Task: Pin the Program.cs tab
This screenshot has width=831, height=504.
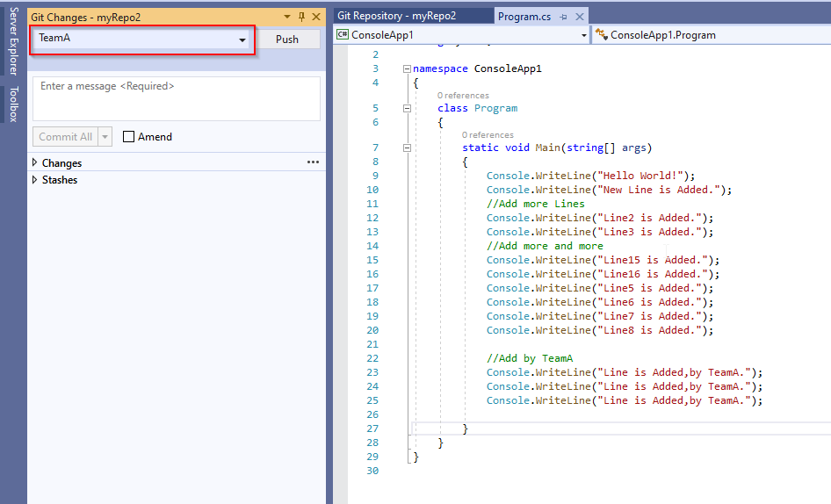Action: (x=563, y=17)
